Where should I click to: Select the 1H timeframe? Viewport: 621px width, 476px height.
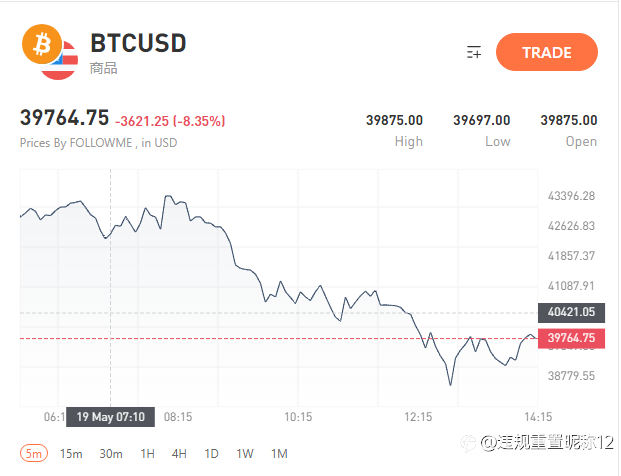point(147,454)
